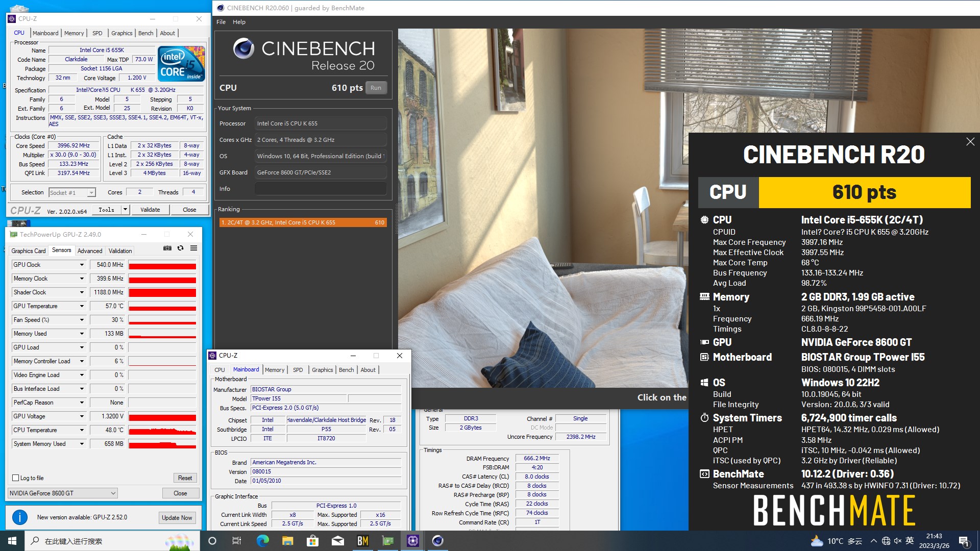Image resolution: width=980 pixels, height=551 pixels.
Task: Open the notification center icon
Action: (964, 541)
